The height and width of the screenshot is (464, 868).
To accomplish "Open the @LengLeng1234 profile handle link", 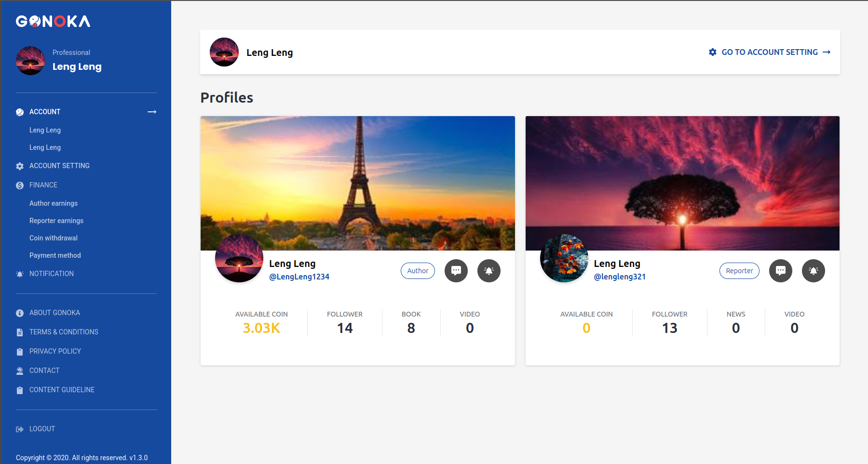I will (299, 277).
